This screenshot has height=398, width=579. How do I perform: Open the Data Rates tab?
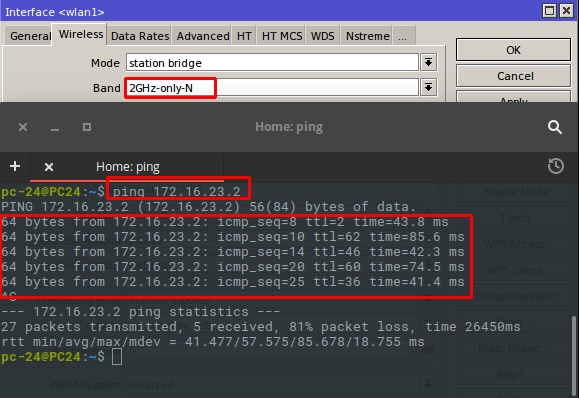tap(140, 36)
